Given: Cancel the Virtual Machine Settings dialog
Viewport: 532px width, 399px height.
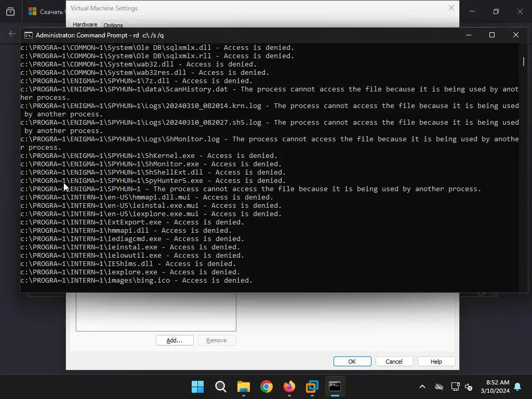Looking at the screenshot, I should click(x=394, y=362).
